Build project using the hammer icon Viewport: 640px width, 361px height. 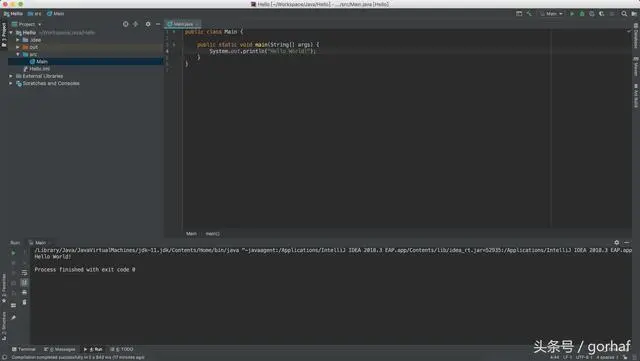click(x=529, y=13)
